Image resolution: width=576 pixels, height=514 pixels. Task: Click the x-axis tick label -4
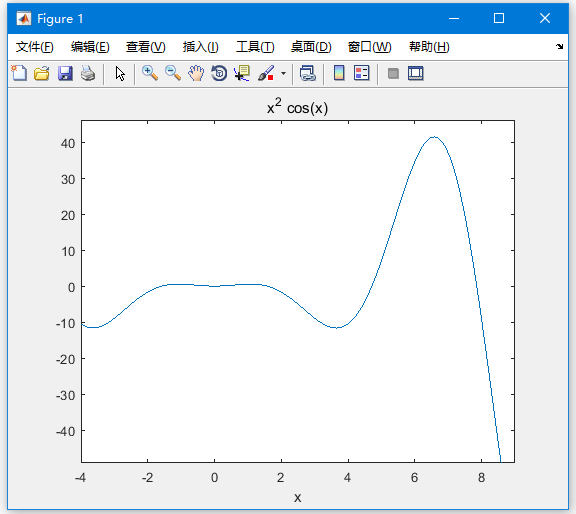pyautogui.click(x=80, y=478)
